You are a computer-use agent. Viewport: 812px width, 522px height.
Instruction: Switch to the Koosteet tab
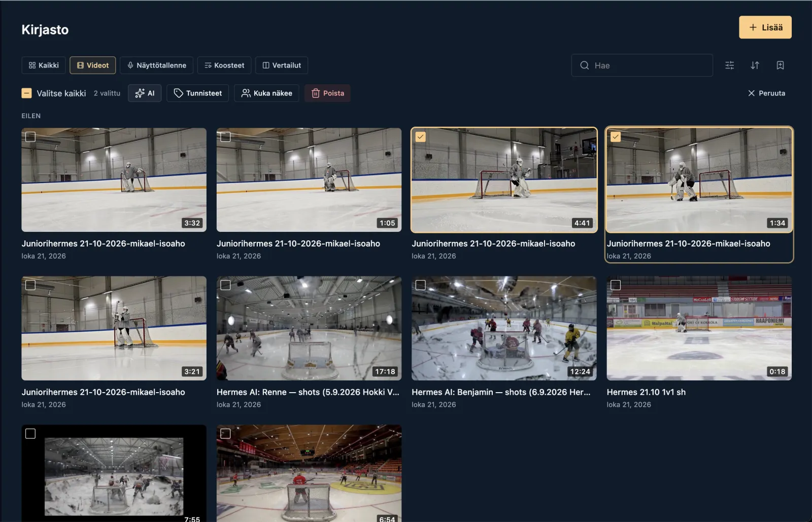coord(224,65)
